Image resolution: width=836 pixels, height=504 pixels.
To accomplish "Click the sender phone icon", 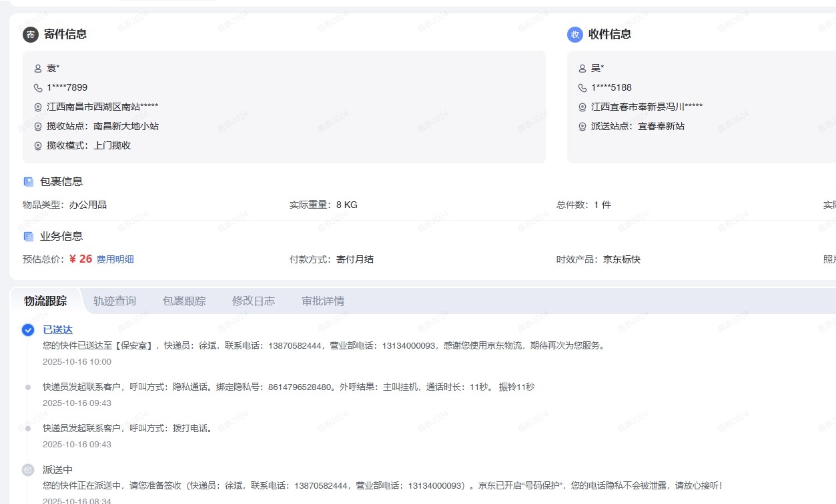I will pyautogui.click(x=38, y=87).
